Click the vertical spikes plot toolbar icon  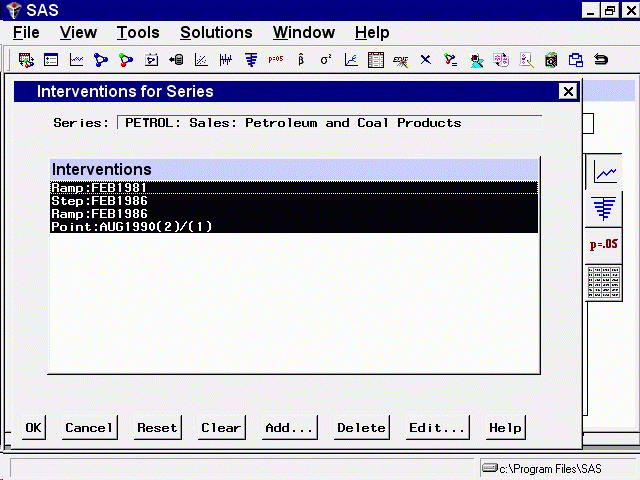226,60
